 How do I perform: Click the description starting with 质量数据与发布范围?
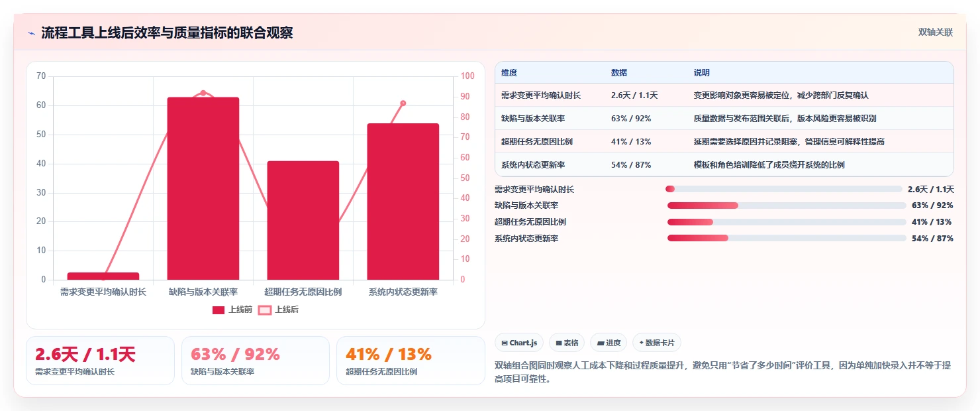[785, 119]
